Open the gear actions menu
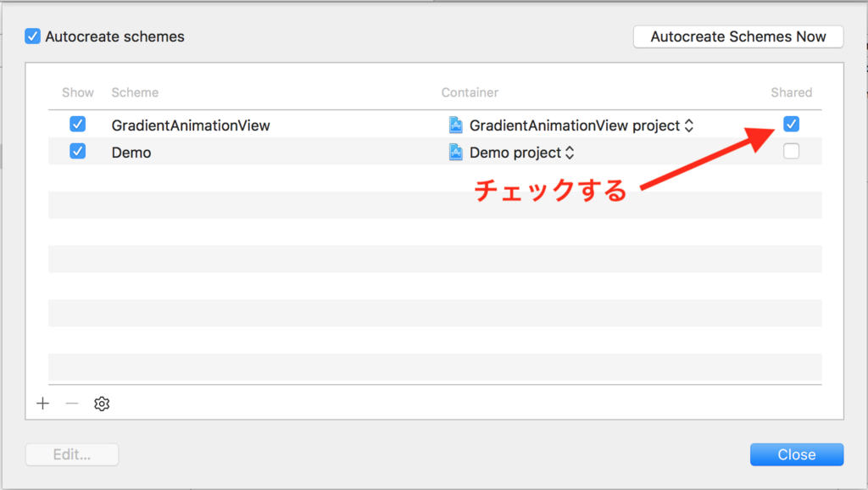This screenshot has width=868, height=490. tap(102, 404)
